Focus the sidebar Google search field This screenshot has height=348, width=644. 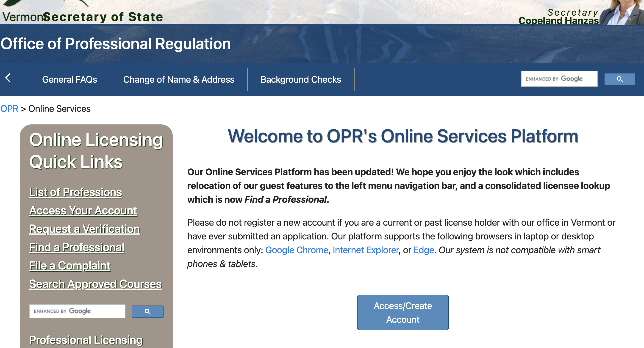[x=77, y=311]
